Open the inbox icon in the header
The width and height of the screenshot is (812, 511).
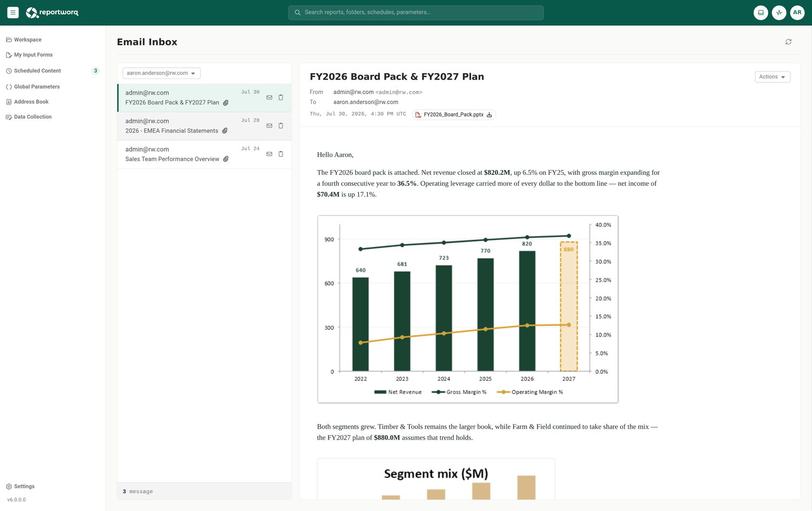(761, 12)
